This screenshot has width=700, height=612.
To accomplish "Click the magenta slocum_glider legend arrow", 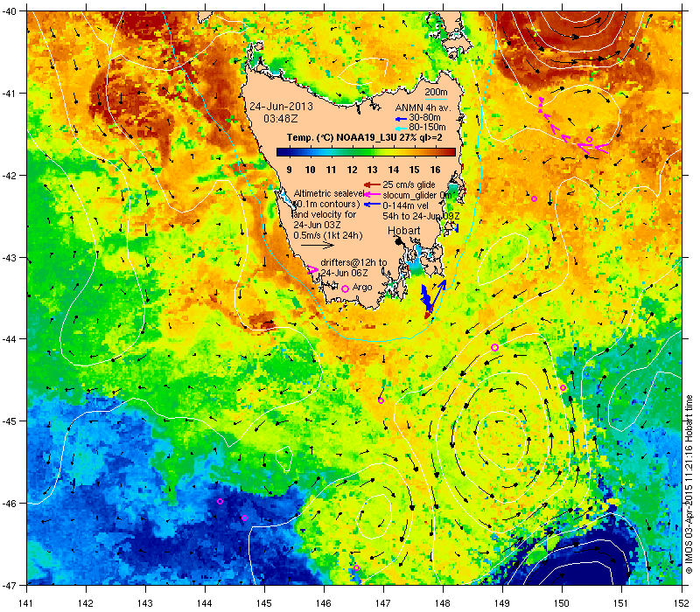I will 372,194.
